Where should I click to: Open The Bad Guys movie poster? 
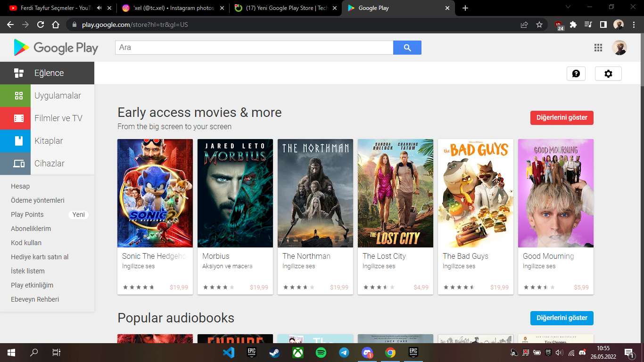coord(476,193)
